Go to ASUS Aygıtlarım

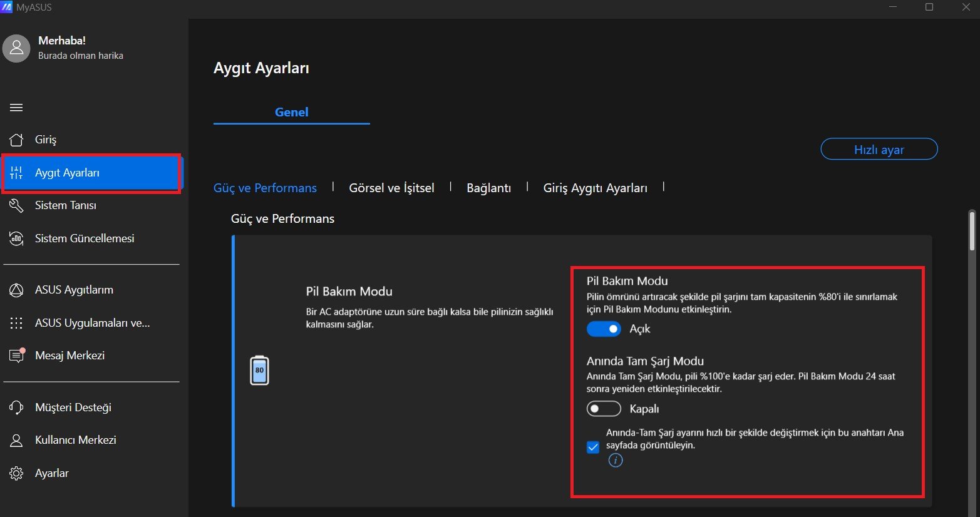(91, 290)
